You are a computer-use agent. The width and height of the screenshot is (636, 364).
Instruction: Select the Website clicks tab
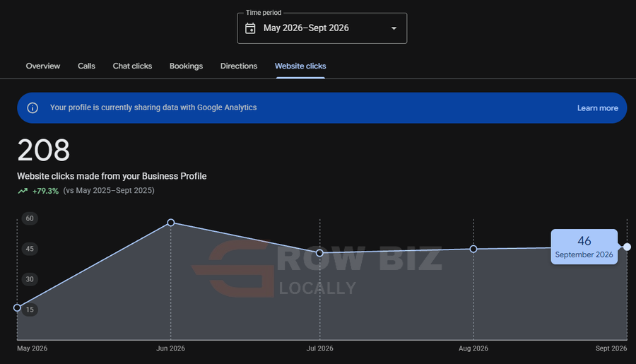pos(300,66)
